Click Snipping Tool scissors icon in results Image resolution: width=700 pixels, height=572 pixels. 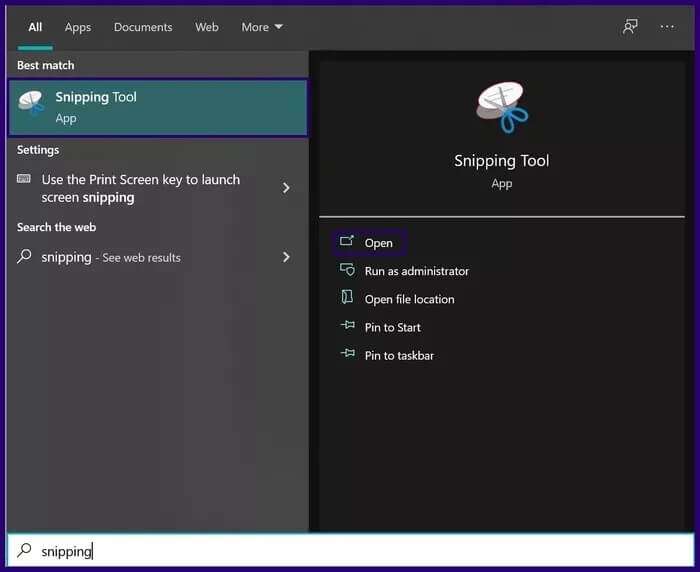(x=31, y=102)
